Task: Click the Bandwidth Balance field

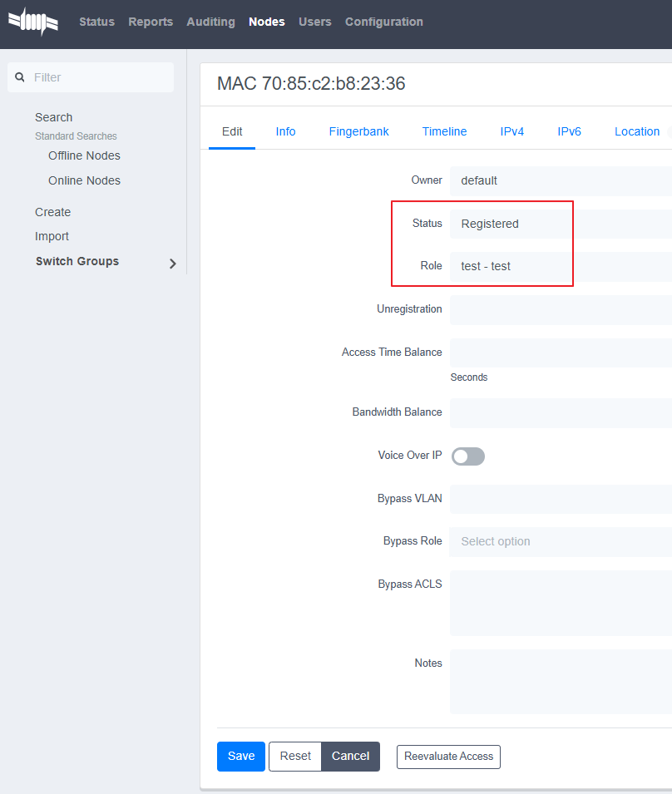Action: (x=561, y=412)
